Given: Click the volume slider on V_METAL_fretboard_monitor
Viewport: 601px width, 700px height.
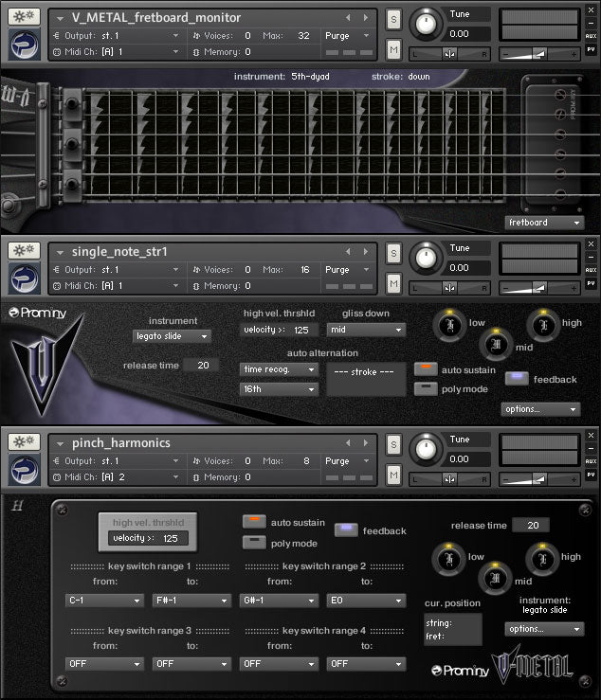Looking at the screenshot, I should (539, 54).
